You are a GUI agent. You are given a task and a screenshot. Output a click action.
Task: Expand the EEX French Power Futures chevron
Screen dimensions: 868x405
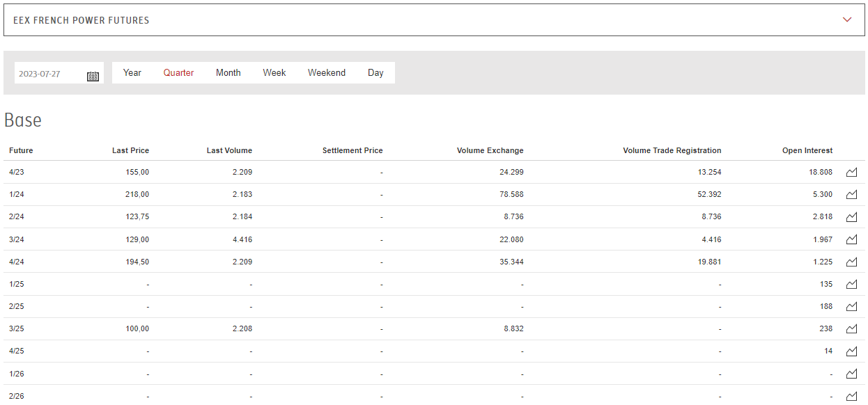click(x=847, y=19)
